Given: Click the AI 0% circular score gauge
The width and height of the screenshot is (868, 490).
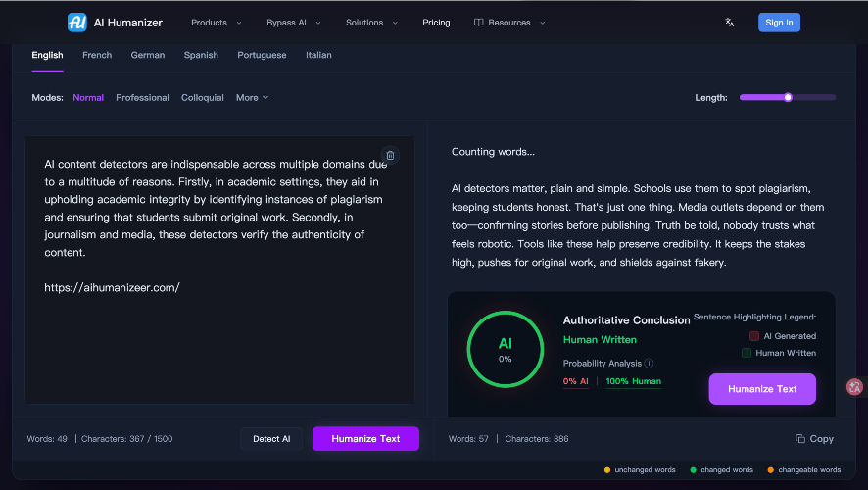Looking at the screenshot, I should (505, 350).
